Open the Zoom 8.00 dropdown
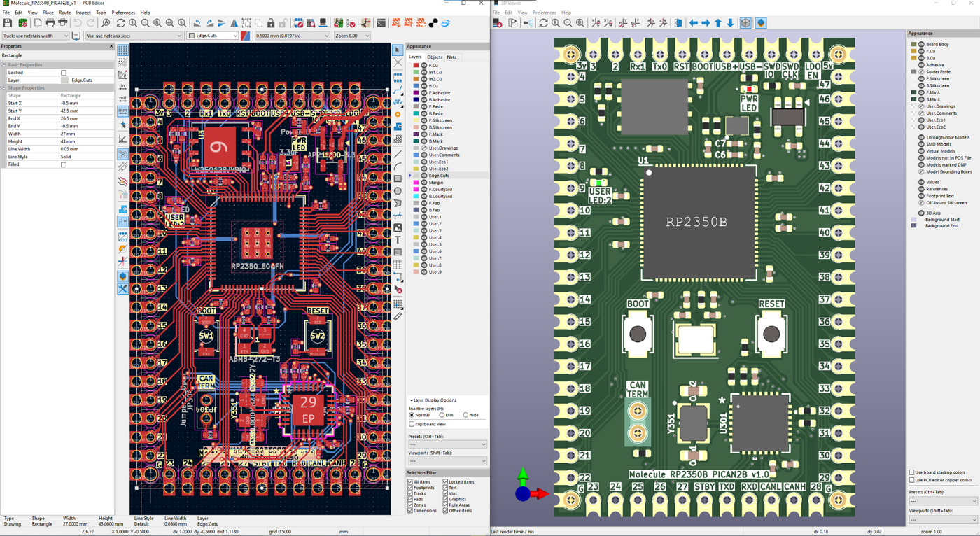 [x=352, y=36]
